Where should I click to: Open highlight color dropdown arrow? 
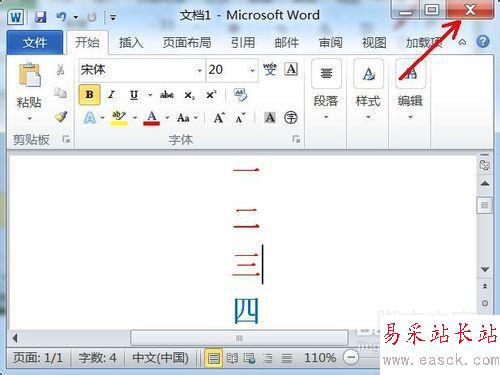click(x=135, y=118)
